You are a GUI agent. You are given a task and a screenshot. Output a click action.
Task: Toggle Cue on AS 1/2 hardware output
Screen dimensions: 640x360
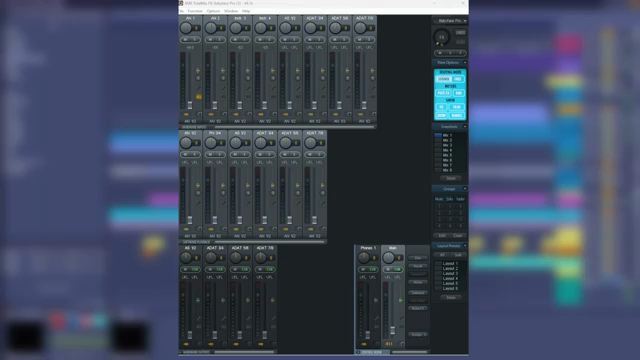coord(195,269)
